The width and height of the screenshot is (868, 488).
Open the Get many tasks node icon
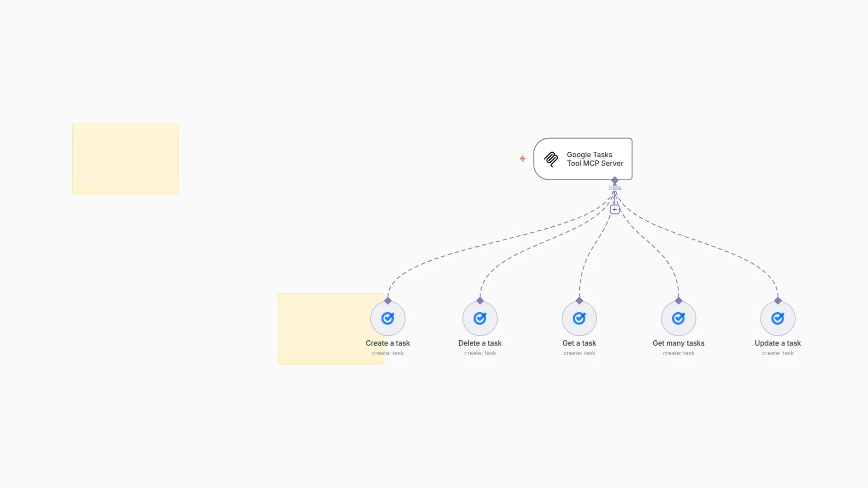pos(678,319)
